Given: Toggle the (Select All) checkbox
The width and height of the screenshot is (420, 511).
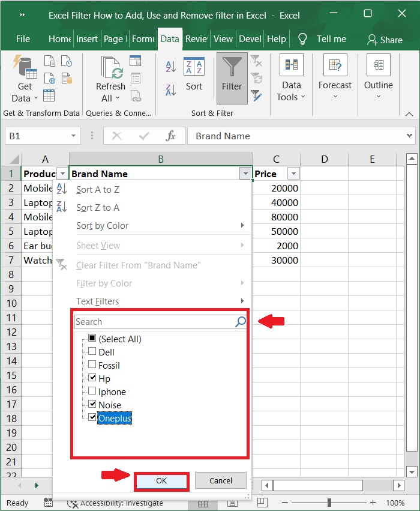Looking at the screenshot, I should (x=92, y=338).
